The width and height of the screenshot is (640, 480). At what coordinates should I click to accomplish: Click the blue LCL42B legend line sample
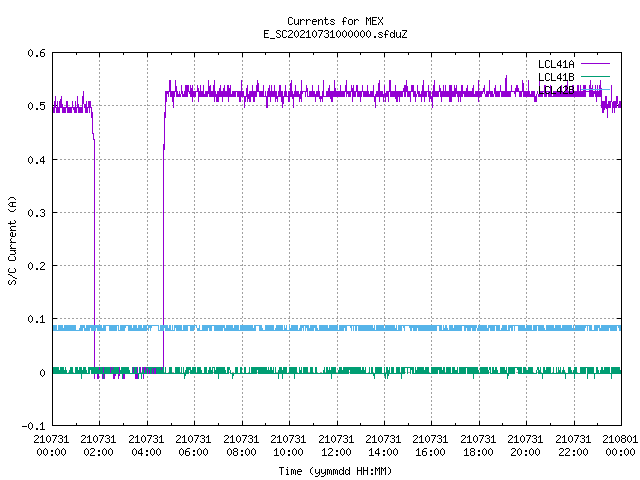pos(595,89)
